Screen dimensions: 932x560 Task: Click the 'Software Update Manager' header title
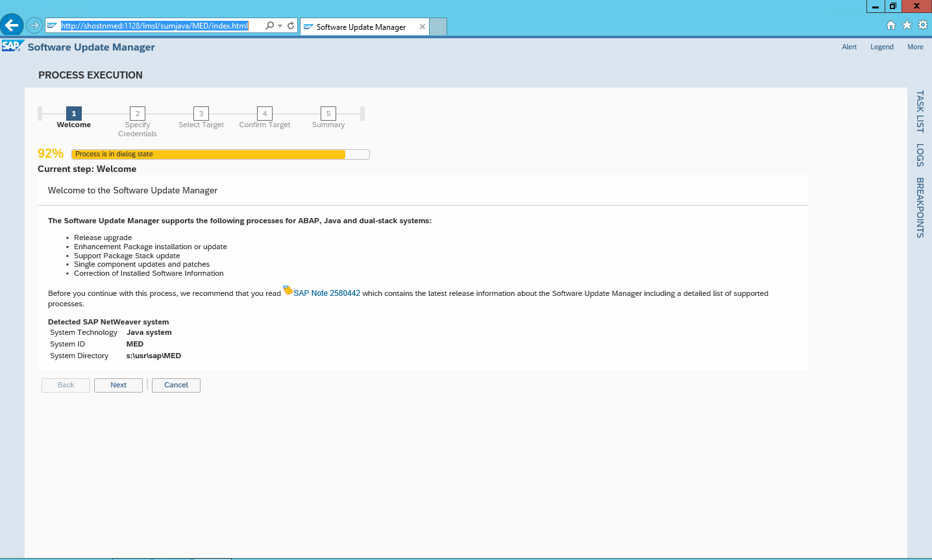click(91, 47)
